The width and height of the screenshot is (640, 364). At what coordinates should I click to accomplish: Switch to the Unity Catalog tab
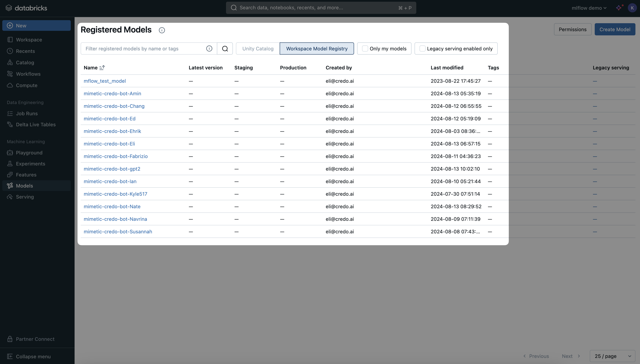pos(258,48)
